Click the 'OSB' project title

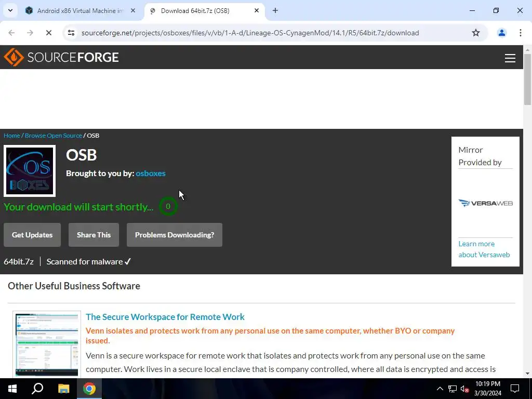pos(82,155)
